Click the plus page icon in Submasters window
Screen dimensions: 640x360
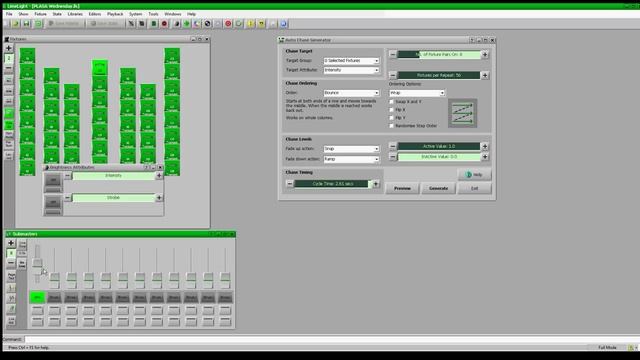pyautogui.click(x=11, y=243)
